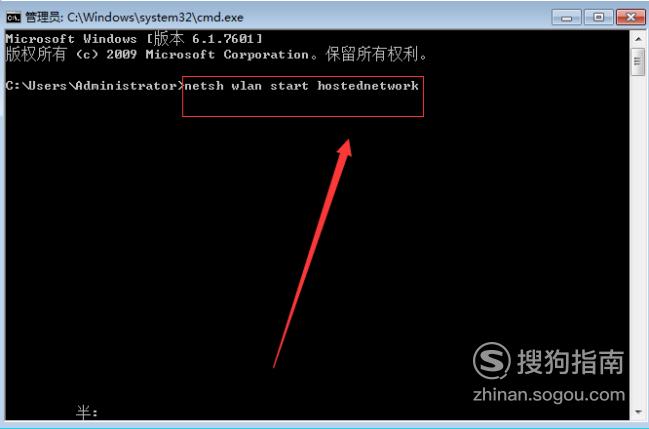Open the zhinan.sogou.com watermark link
Viewport: 649px width, 429px height.
click(x=549, y=395)
